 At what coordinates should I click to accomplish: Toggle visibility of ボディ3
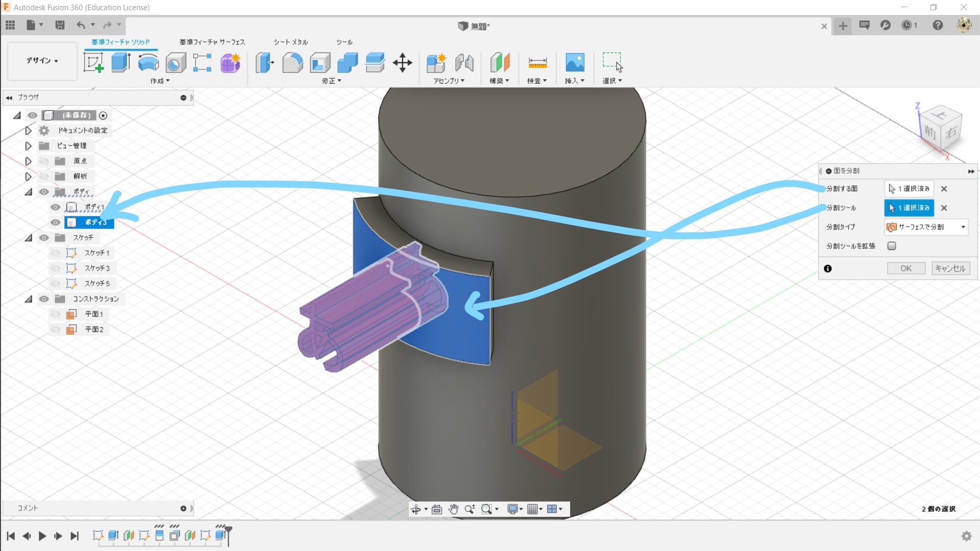(x=55, y=222)
